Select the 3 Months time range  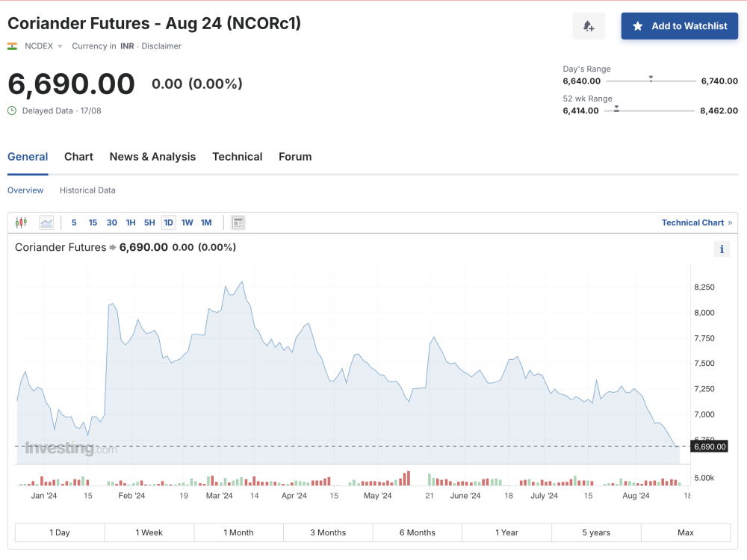click(328, 532)
